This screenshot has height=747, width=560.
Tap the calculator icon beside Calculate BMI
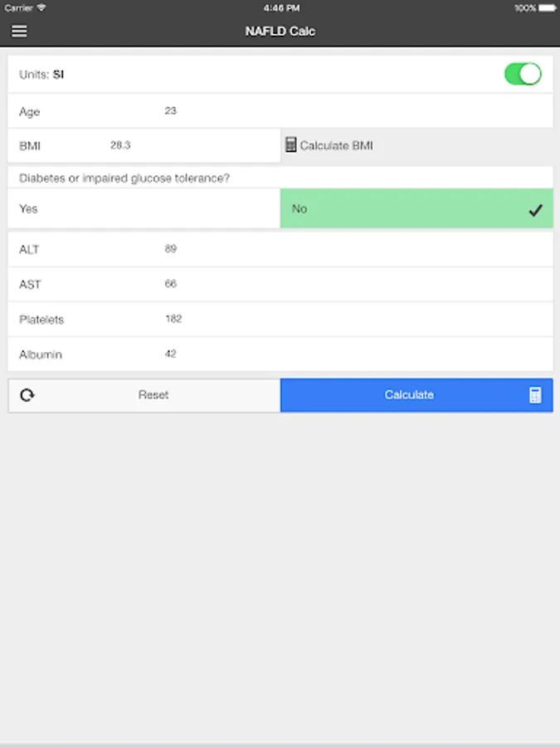pyautogui.click(x=290, y=144)
